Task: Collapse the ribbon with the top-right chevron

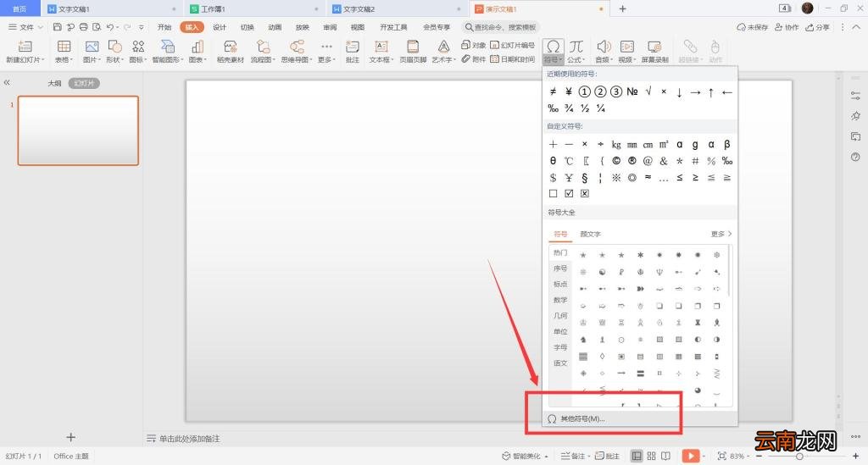Action: [856, 26]
